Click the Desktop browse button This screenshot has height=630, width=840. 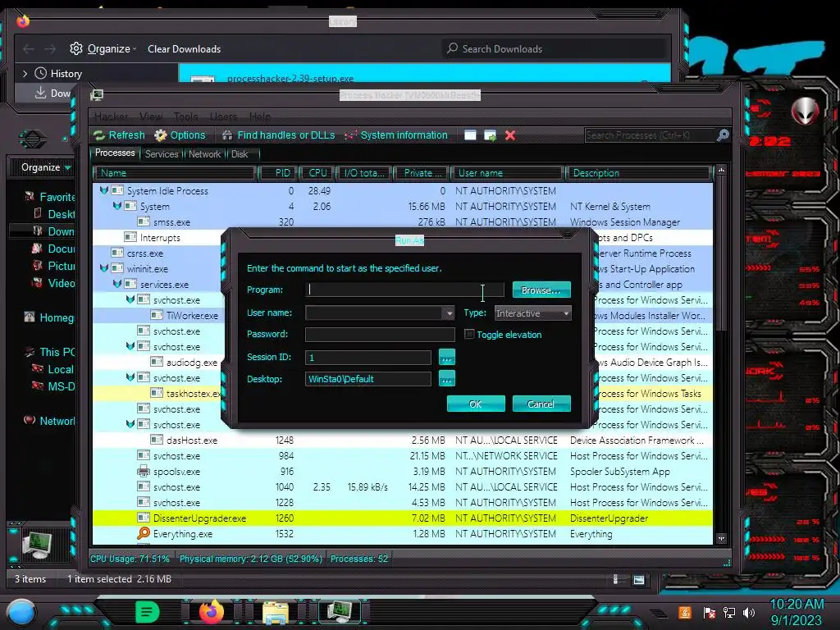point(447,379)
